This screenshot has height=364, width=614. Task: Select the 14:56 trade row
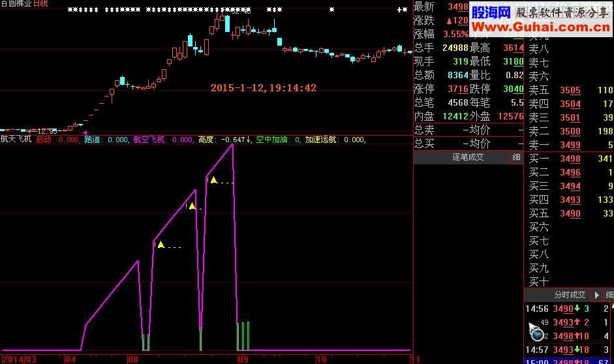coord(568,309)
